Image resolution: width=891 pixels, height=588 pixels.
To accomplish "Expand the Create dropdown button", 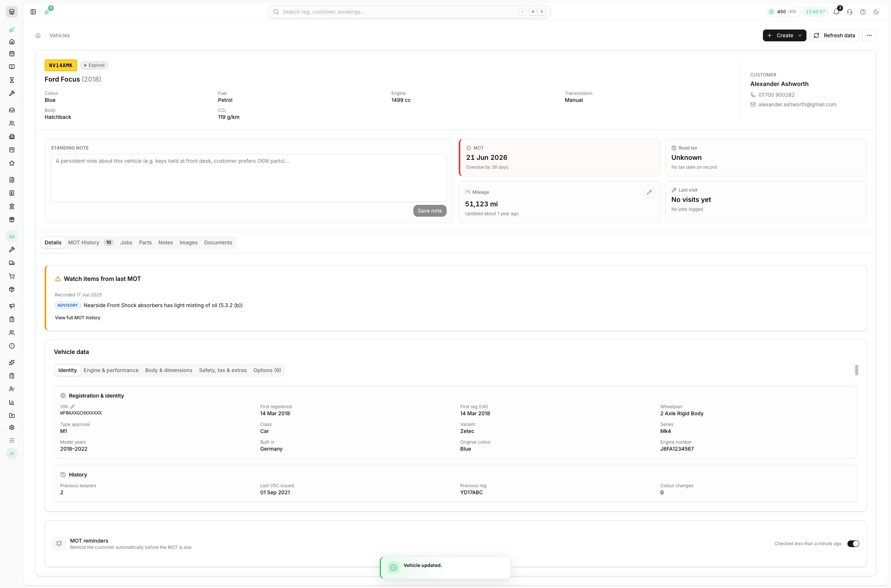I will 784,35.
